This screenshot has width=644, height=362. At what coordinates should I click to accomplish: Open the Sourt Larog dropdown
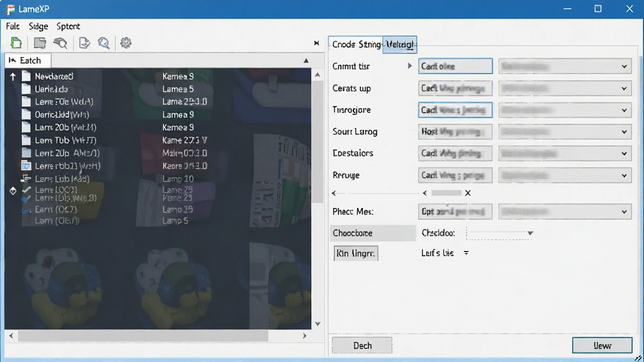[x=565, y=132]
